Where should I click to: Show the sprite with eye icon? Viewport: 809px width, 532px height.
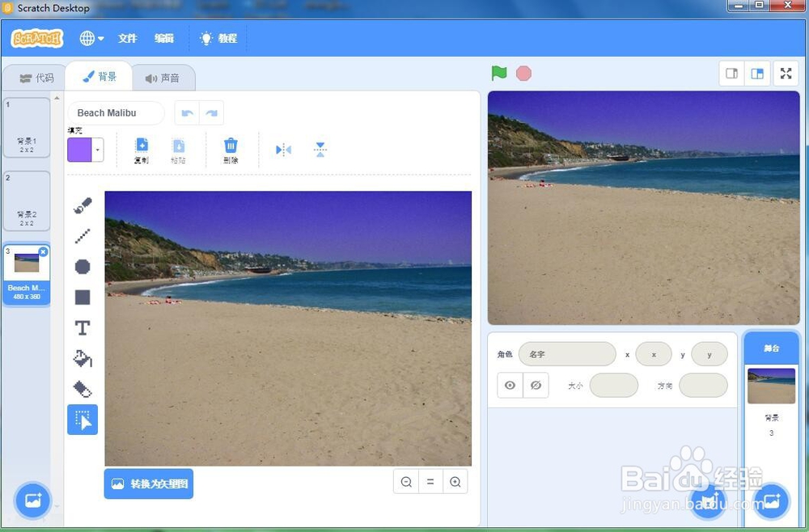coord(510,385)
